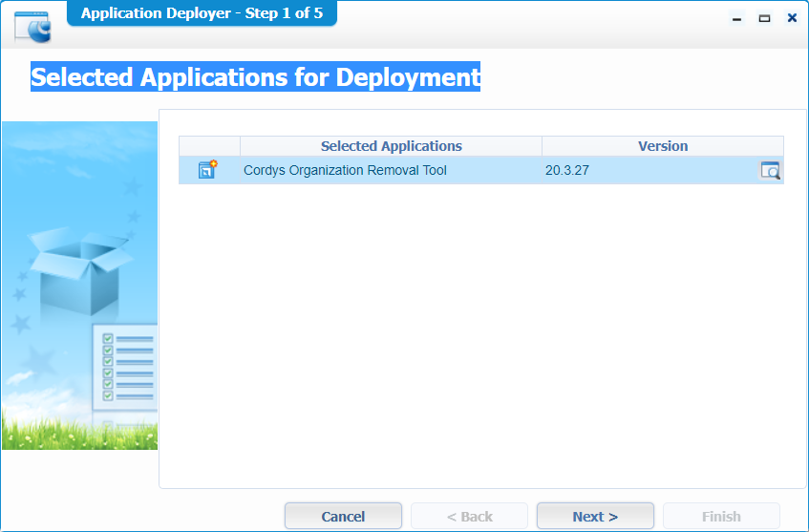
Task: Click version value 20.3.27
Action: pyautogui.click(x=567, y=170)
